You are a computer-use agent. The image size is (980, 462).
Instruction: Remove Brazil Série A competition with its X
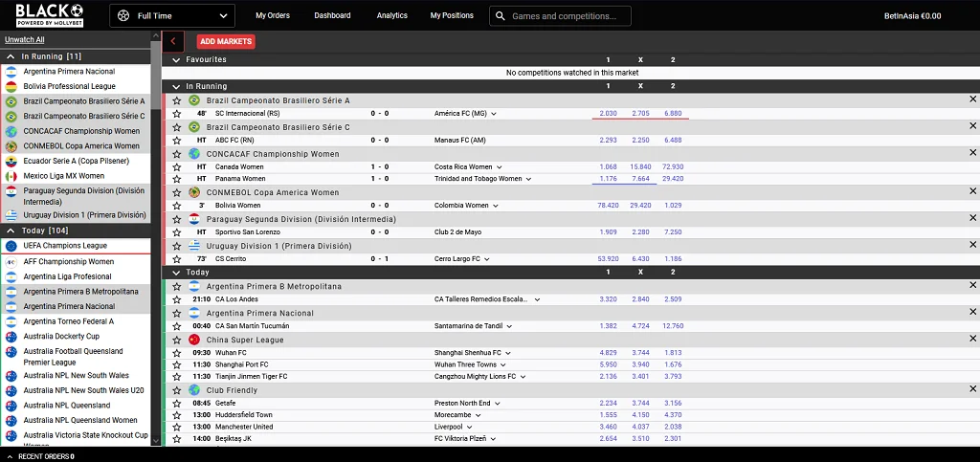(972, 99)
